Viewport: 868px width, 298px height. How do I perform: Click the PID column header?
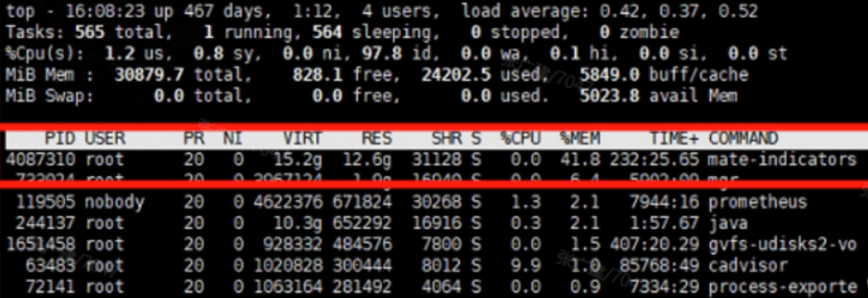(60, 138)
